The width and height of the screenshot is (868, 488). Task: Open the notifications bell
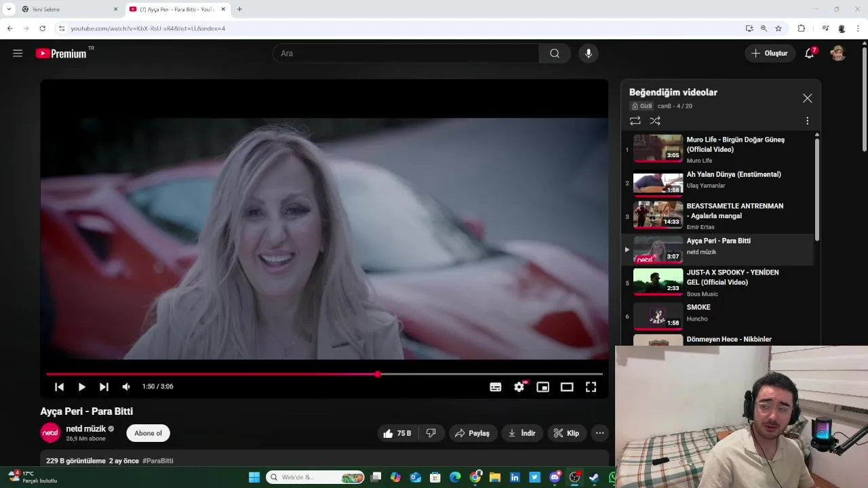[x=810, y=54]
